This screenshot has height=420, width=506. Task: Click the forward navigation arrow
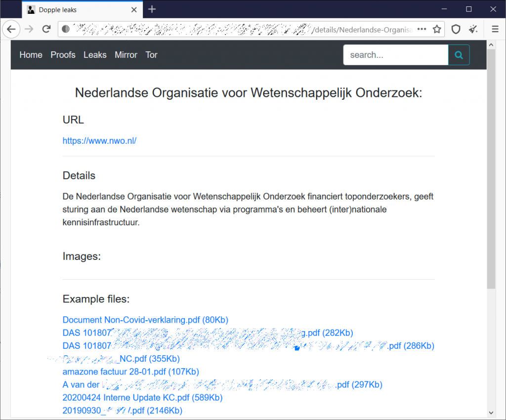(29, 29)
